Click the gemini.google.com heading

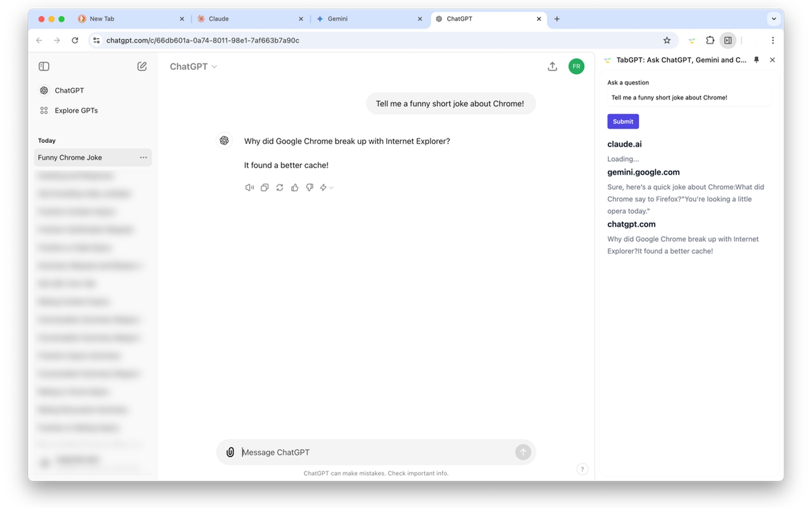click(643, 172)
